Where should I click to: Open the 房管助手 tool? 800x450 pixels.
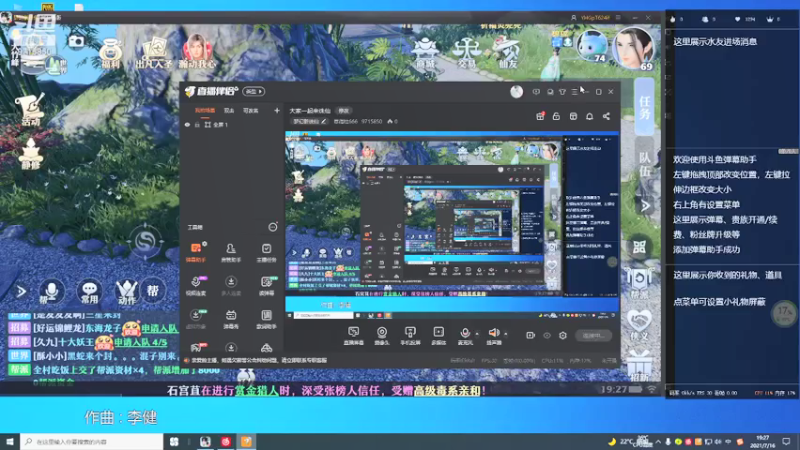point(231,253)
